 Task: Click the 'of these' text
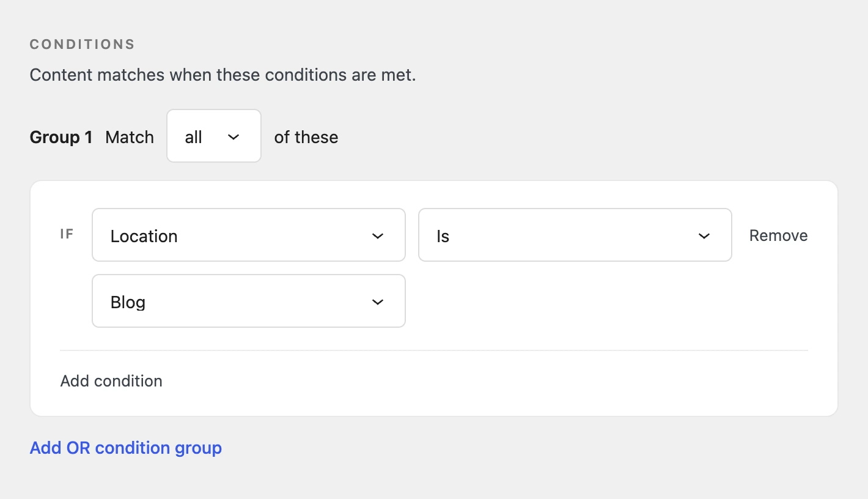306,137
